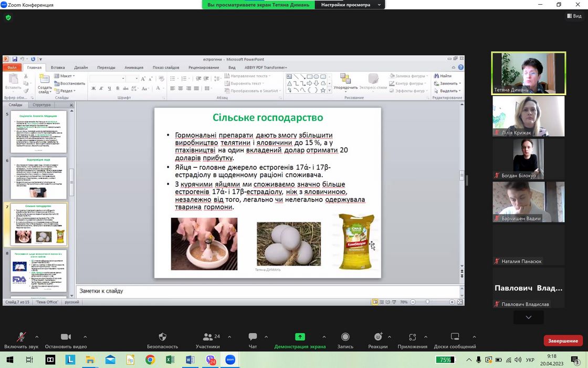Image resolution: width=588 pixels, height=368 pixels.
Task: Select slide 8 thumbnail in the panel
Action: 39,271
